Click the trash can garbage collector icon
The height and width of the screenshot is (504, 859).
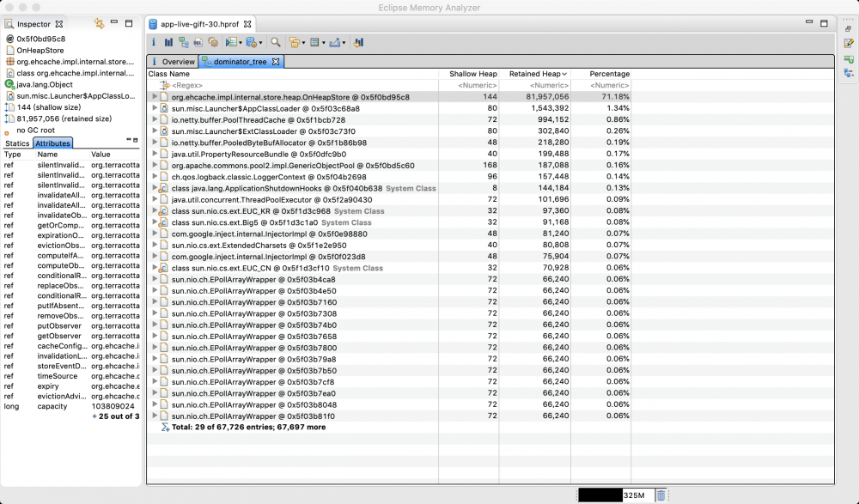[661, 495]
